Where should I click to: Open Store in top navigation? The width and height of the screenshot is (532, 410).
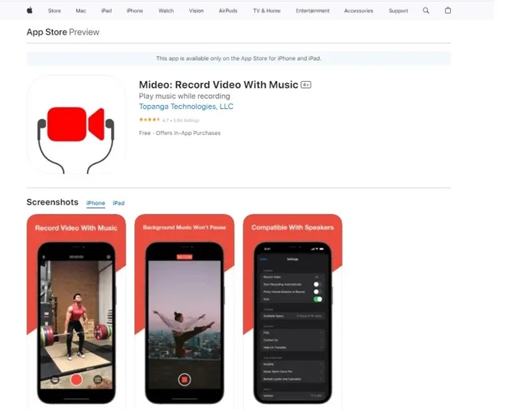55,11
